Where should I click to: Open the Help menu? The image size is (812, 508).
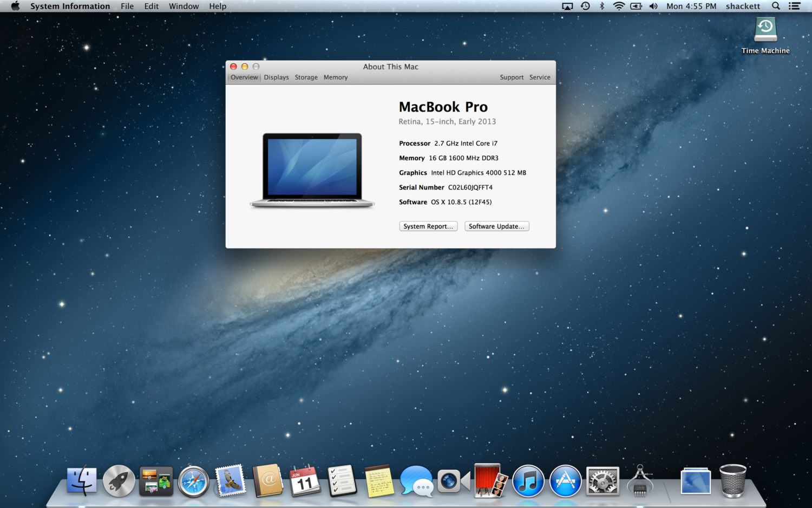(x=218, y=6)
